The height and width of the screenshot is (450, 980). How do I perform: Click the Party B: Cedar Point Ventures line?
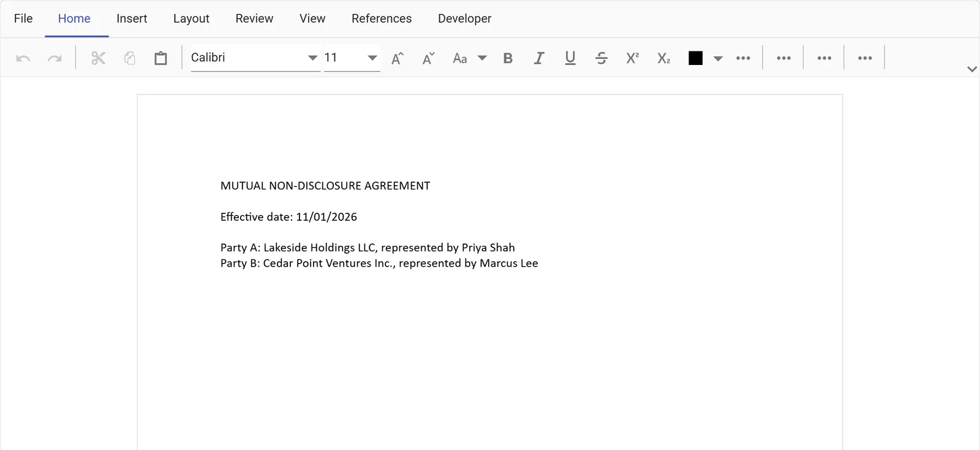[x=379, y=263]
